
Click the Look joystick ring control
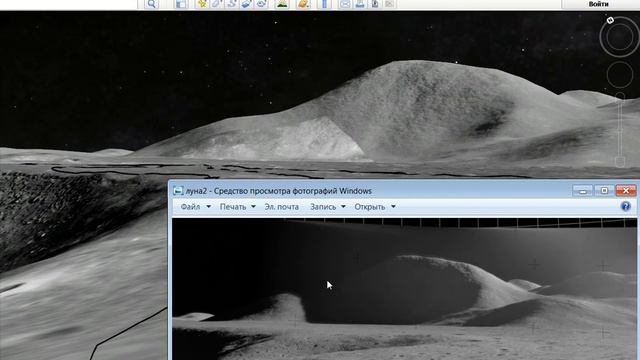click(x=620, y=36)
